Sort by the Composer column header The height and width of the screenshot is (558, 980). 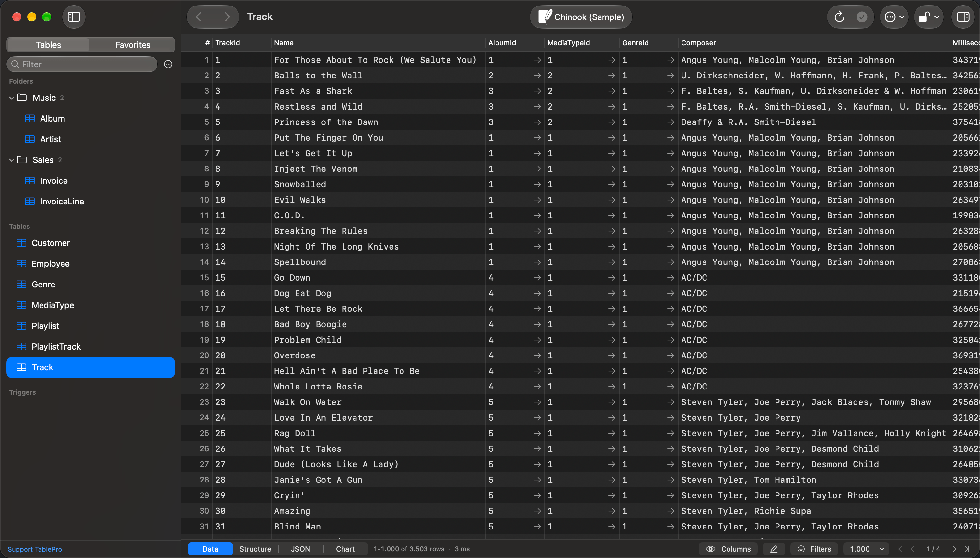point(814,43)
